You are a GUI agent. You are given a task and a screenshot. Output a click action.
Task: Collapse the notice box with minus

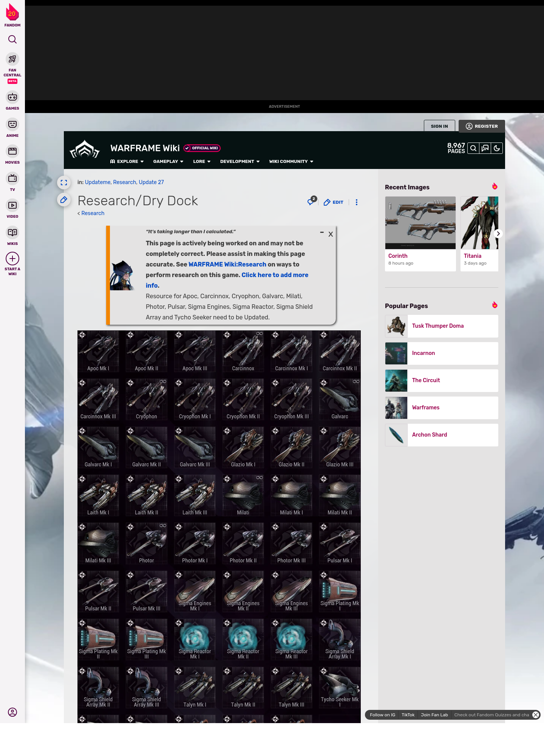[x=322, y=232]
